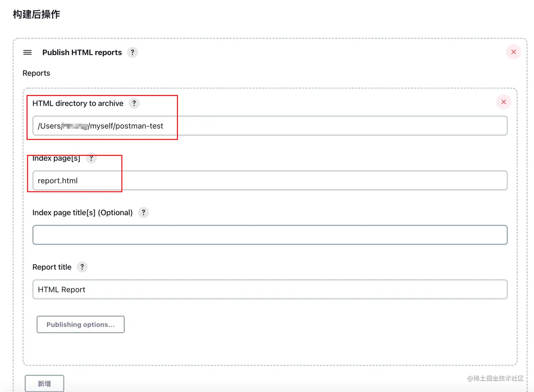The height and width of the screenshot is (392, 534).
Task: Open help for Report title
Action: [x=82, y=267]
